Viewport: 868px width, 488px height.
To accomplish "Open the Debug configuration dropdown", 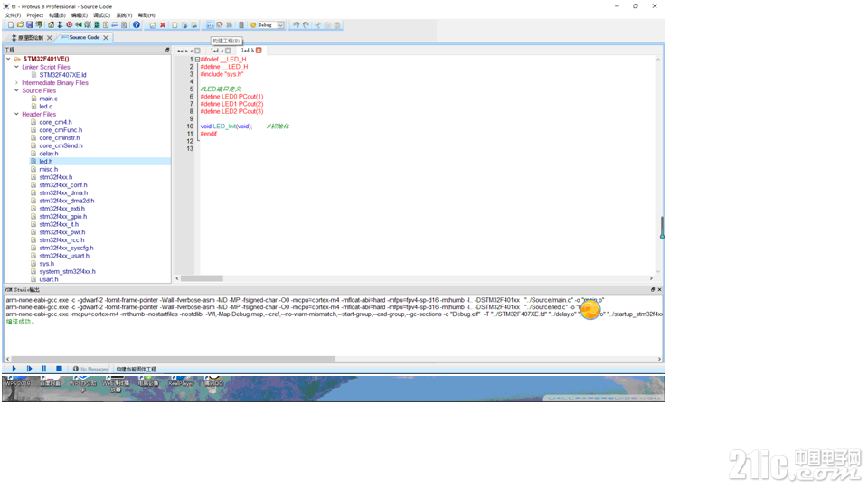I will tap(280, 25).
